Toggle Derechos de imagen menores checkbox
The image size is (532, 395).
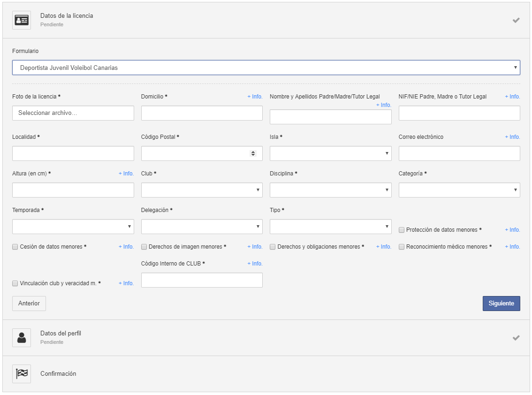click(144, 247)
